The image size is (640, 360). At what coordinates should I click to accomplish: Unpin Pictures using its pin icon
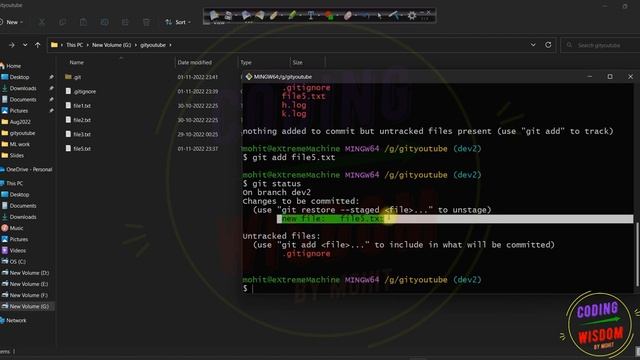click(x=51, y=111)
